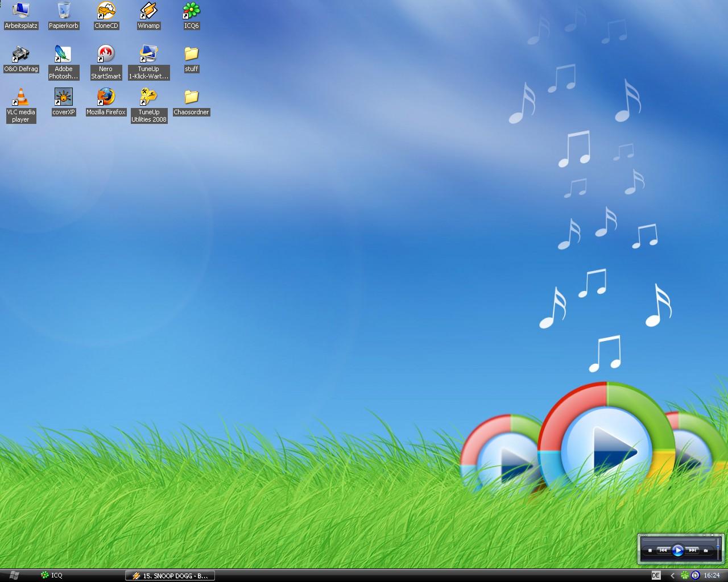728x582 pixels.
Task: Open Mozilla Firefox shortcut
Action: pos(106,102)
